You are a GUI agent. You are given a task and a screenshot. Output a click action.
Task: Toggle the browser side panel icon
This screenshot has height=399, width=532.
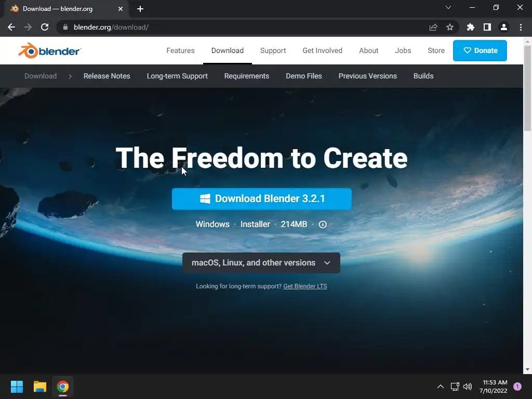487,27
